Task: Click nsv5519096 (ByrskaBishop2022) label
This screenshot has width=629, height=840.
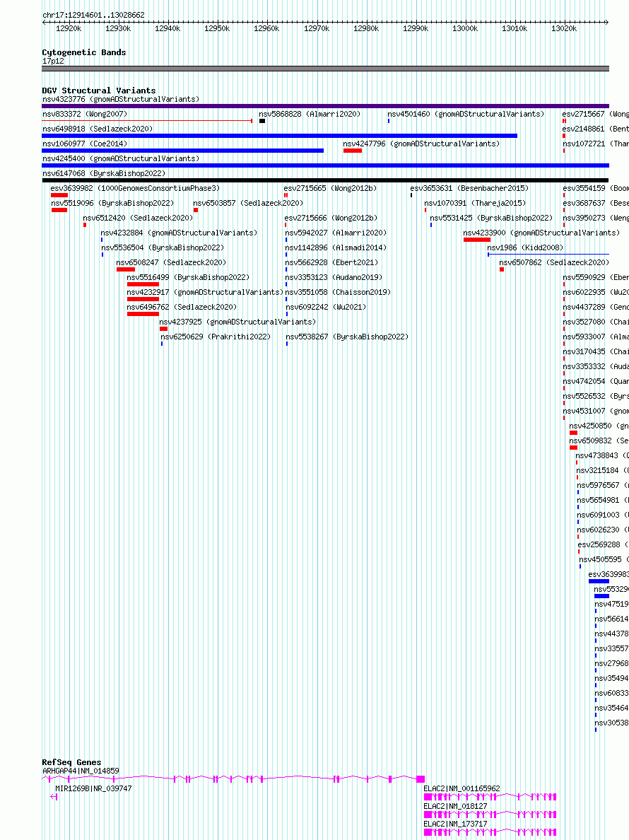Action: point(112,204)
